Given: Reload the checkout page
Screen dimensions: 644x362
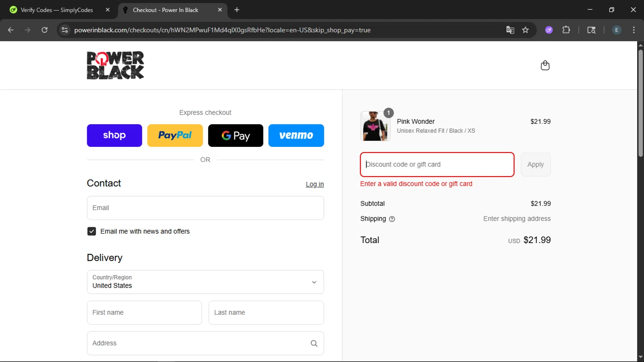Looking at the screenshot, I should 45,30.
